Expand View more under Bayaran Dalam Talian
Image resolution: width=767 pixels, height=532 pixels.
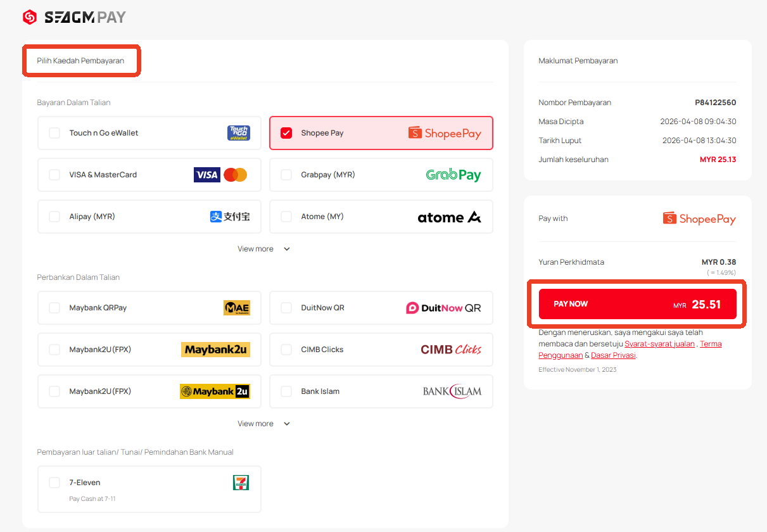[x=263, y=249]
